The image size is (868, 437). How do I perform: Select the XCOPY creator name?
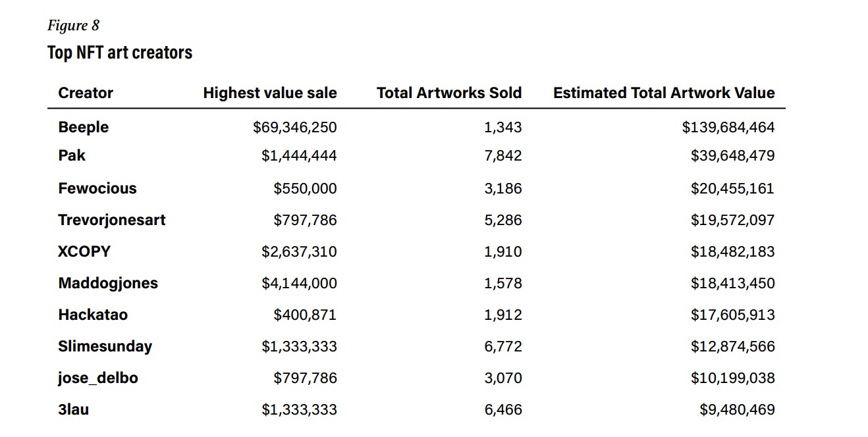84,251
